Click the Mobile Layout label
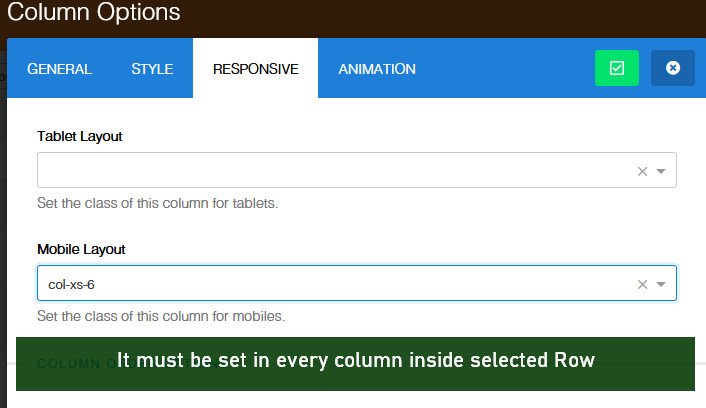This screenshot has width=706, height=408. click(x=81, y=249)
